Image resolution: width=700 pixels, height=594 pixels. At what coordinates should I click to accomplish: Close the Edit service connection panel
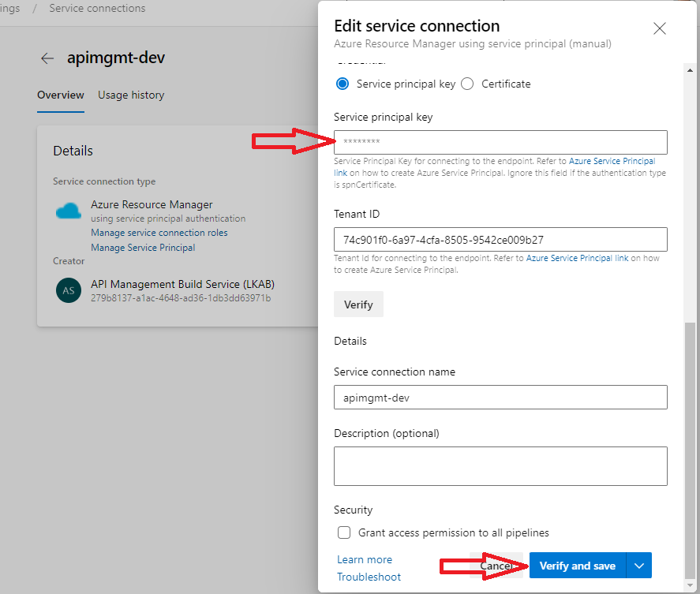tap(660, 28)
